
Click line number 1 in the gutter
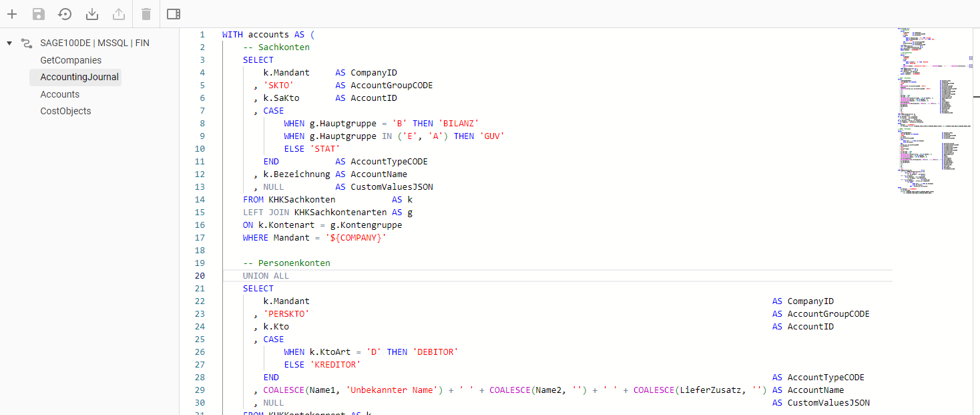click(x=202, y=35)
